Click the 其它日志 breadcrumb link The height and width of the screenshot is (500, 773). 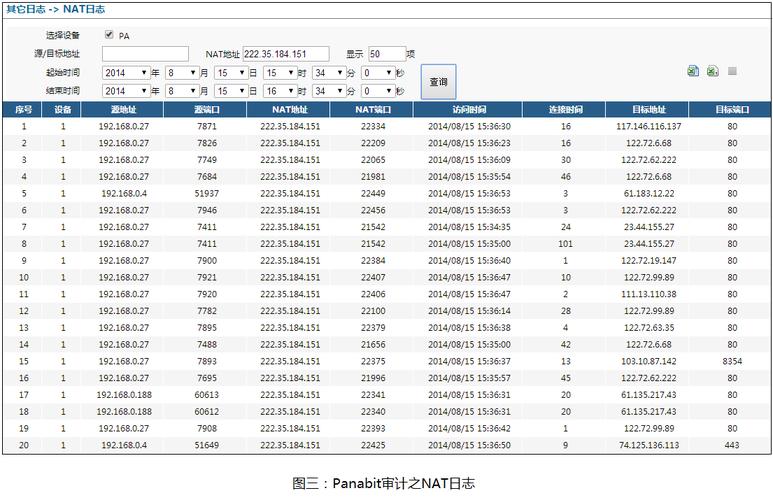pos(26,9)
